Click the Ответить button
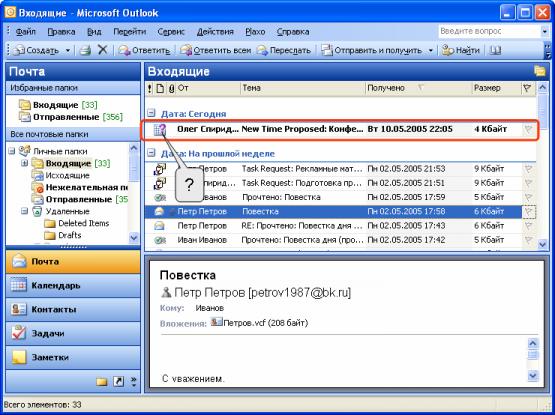Viewport: 555px width, 415px height. 144,51
